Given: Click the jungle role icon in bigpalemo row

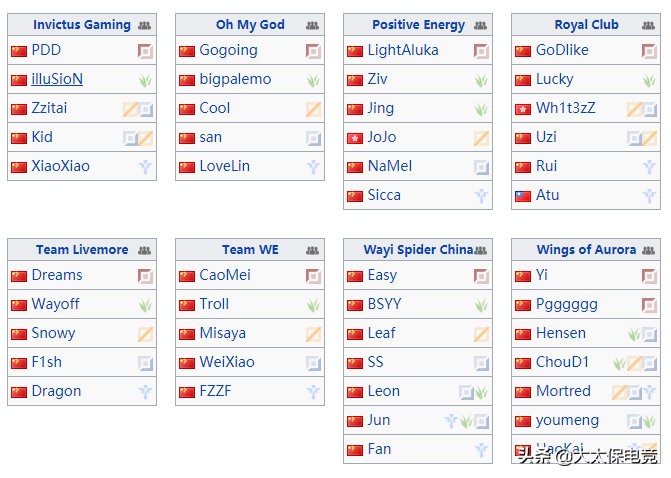Looking at the screenshot, I should click(313, 80).
